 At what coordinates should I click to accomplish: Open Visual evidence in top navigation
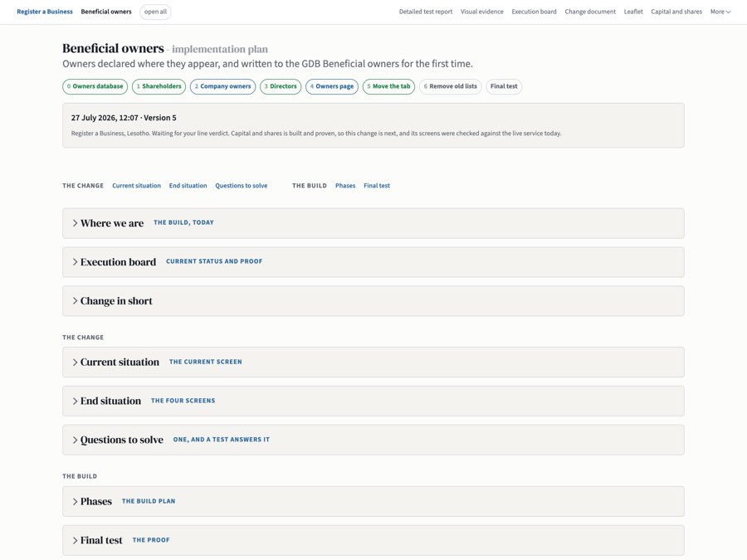click(x=481, y=12)
